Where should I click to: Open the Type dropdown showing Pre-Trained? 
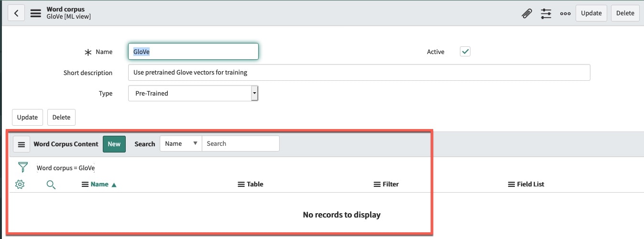(x=193, y=93)
